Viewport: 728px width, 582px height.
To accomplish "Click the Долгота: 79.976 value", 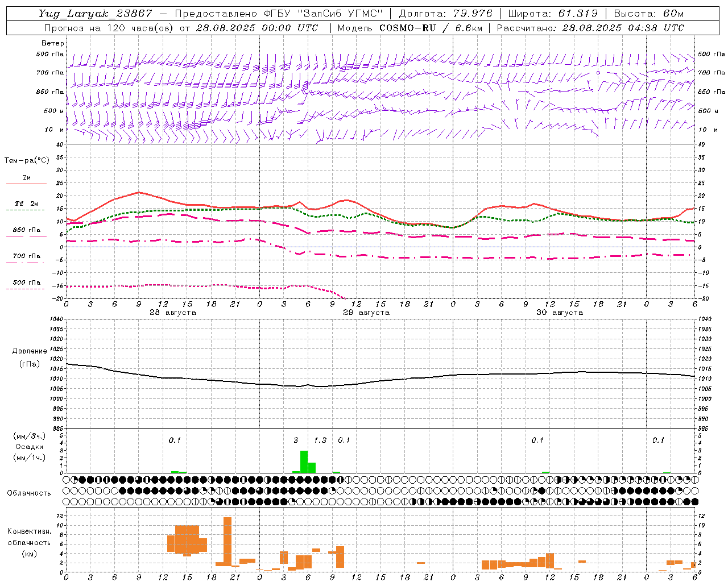I will 446,14.
